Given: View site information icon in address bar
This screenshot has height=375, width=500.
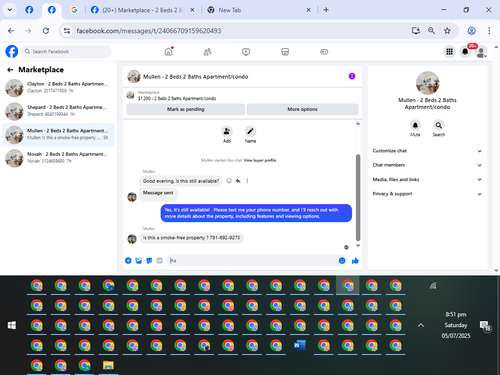Looking at the screenshot, I should (x=67, y=31).
